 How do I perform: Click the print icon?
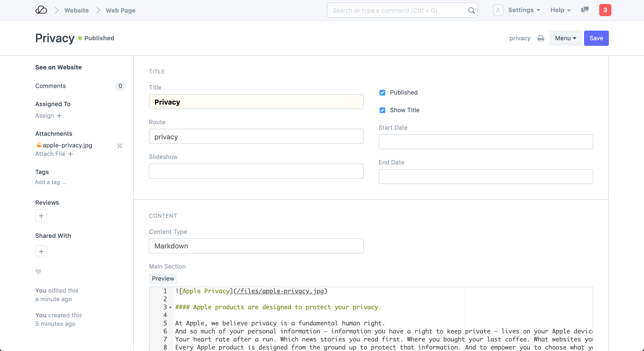click(x=541, y=38)
